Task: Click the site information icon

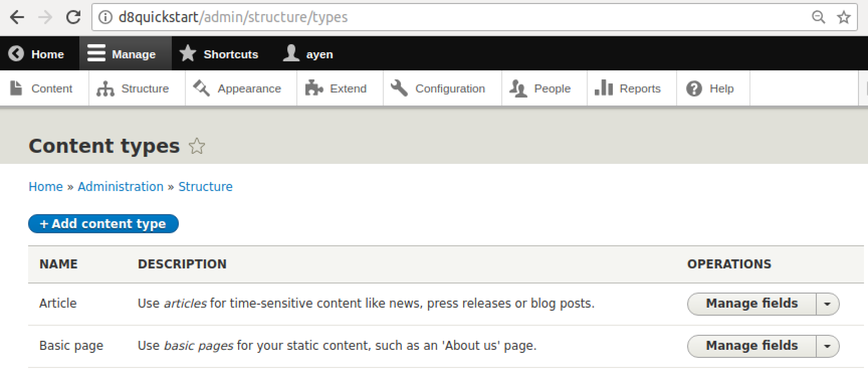Action: coord(105,17)
